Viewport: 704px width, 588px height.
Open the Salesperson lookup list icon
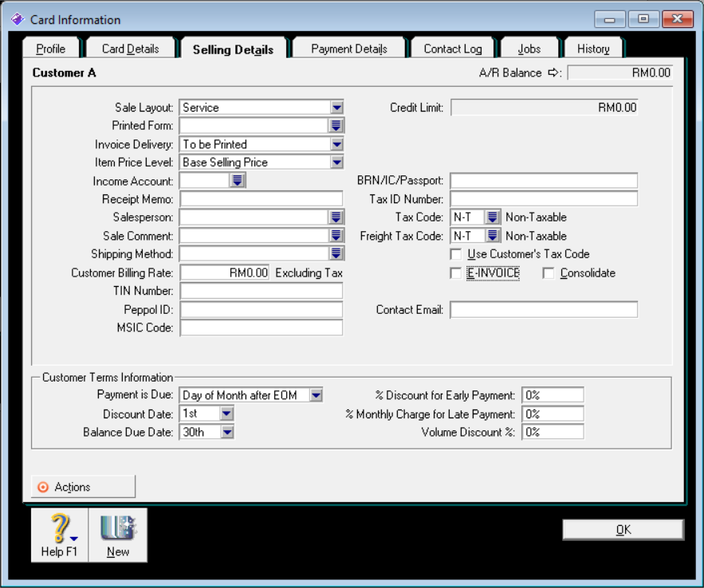click(x=336, y=218)
